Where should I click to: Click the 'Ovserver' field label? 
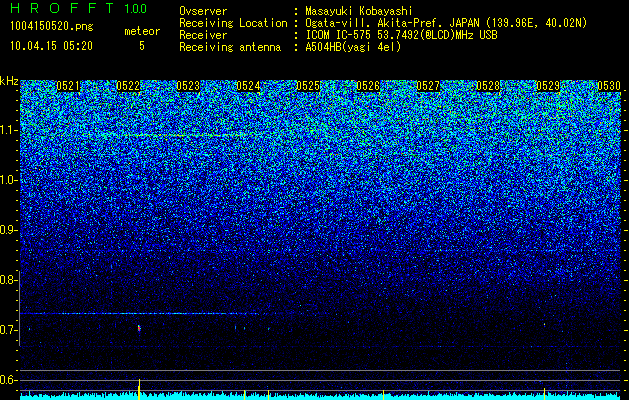click(x=203, y=11)
